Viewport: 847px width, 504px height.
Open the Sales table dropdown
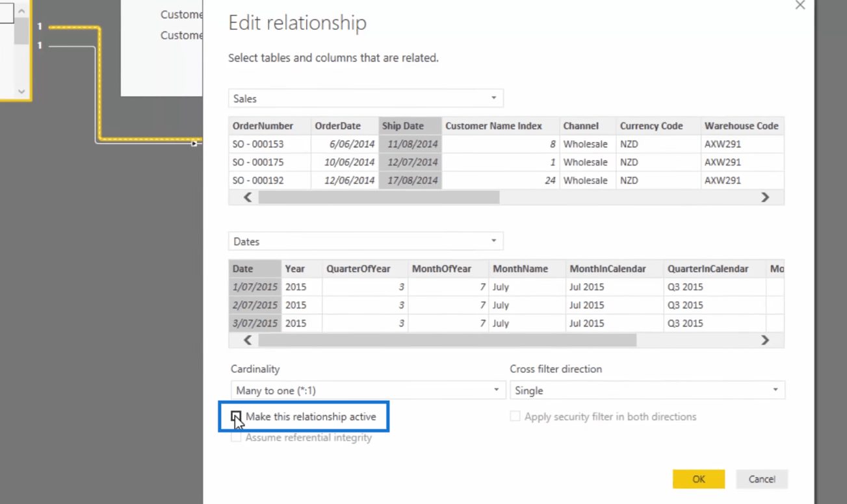365,99
